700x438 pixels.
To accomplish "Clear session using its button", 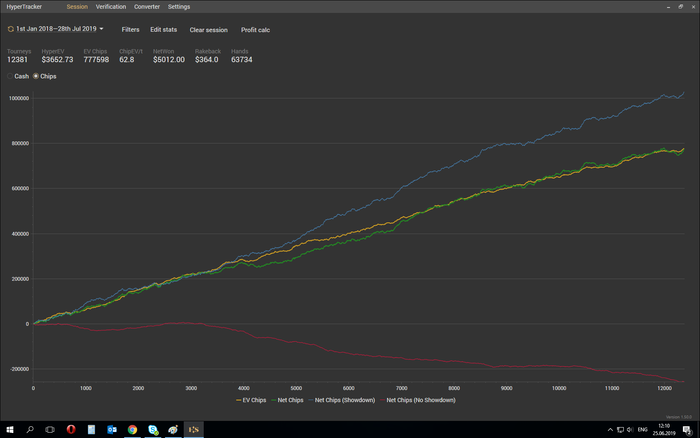I will click(x=208, y=30).
